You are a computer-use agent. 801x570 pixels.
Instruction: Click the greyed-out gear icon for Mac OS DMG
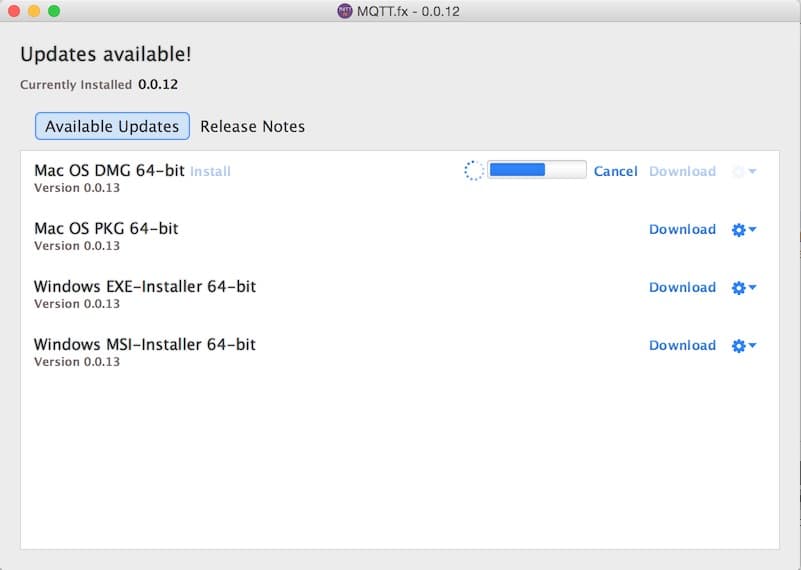coord(743,171)
